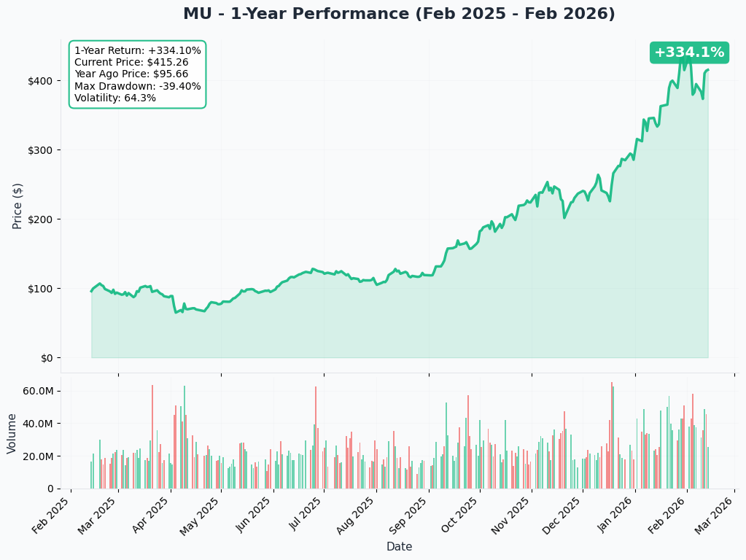Click the Jun 2025 date label

255,516
